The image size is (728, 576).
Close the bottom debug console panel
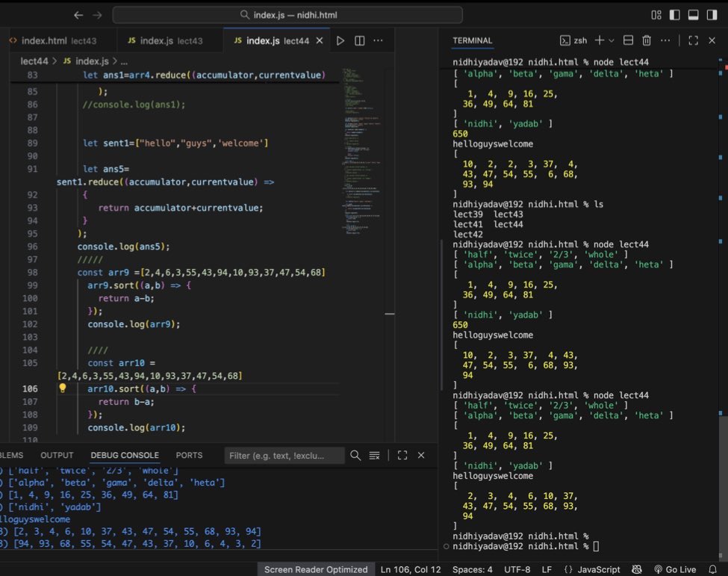[421, 456]
